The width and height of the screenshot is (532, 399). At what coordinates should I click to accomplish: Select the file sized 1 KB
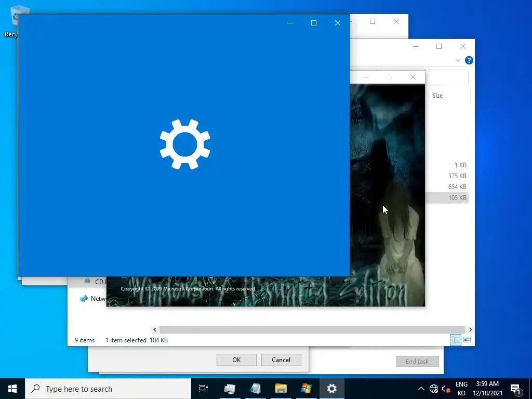point(460,165)
